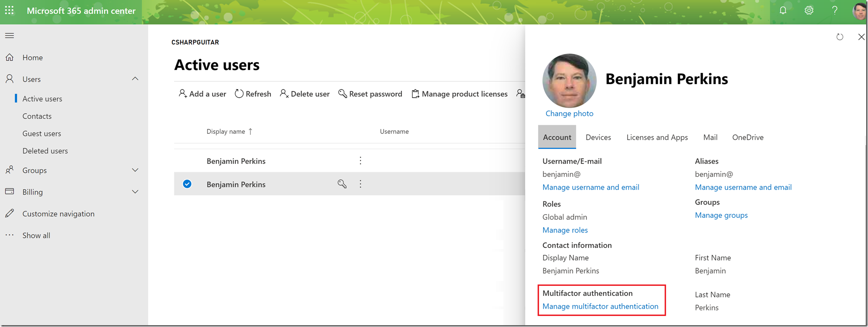Click Manage username and email under Username/E-mail

(591, 187)
